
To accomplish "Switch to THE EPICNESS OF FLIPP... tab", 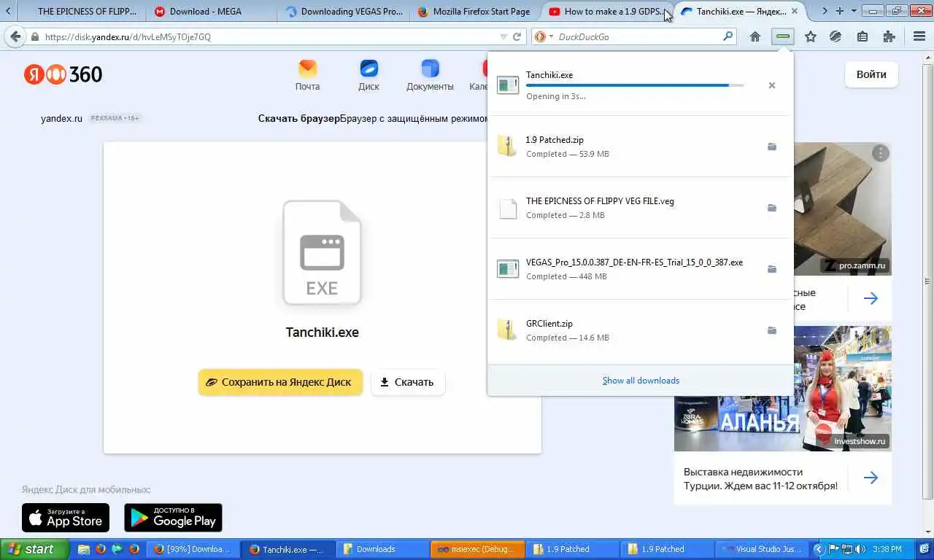I will point(80,12).
